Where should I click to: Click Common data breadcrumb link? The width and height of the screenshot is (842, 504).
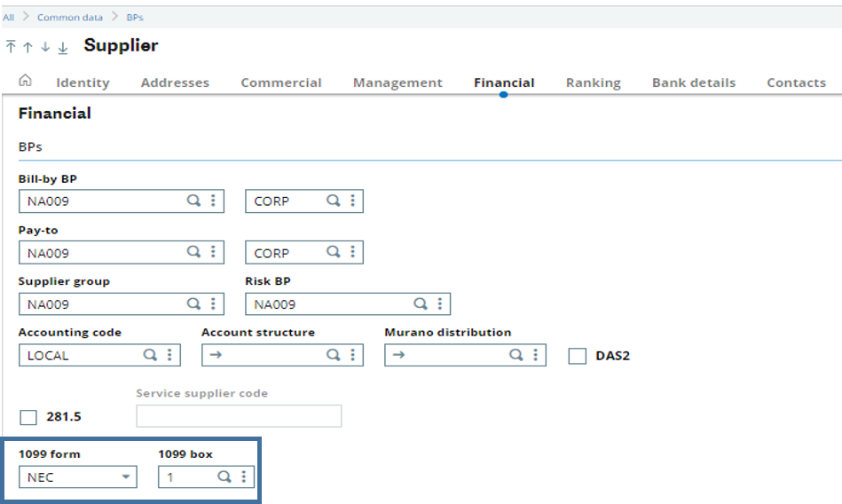click(x=70, y=18)
